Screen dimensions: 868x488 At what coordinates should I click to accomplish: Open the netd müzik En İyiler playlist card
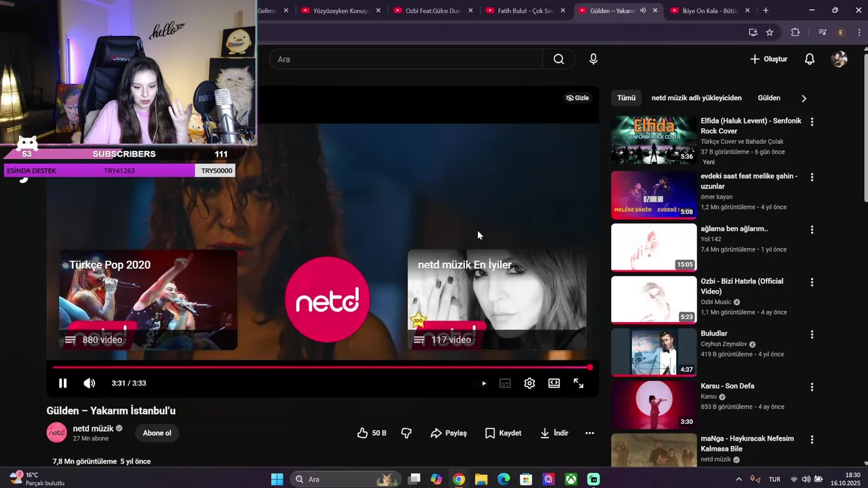tap(497, 300)
